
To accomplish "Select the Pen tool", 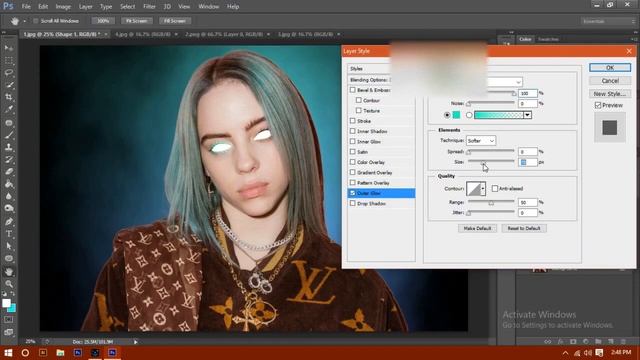I will tap(9, 222).
